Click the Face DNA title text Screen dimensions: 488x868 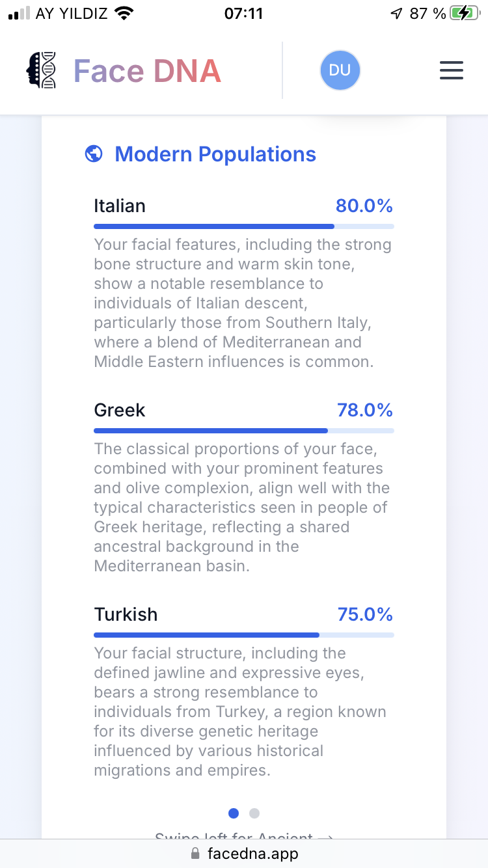148,71
